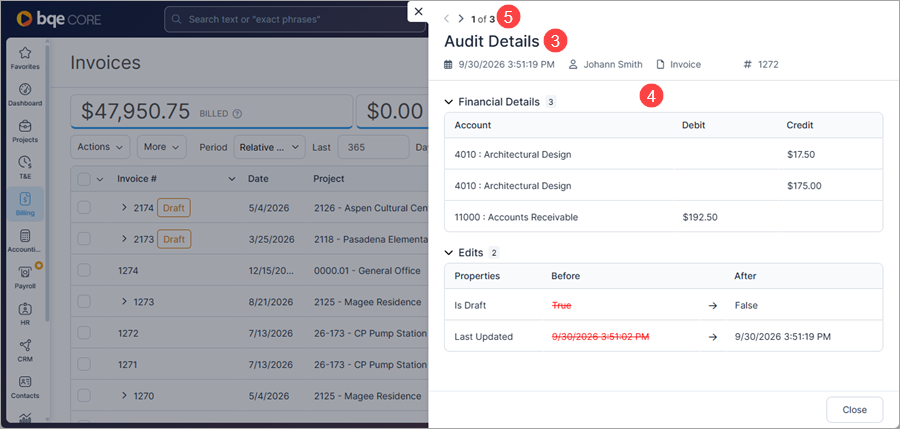Click the user icon beside Johann Smith
Image resolution: width=900 pixels, height=429 pixels.
[x=573, y=64]
